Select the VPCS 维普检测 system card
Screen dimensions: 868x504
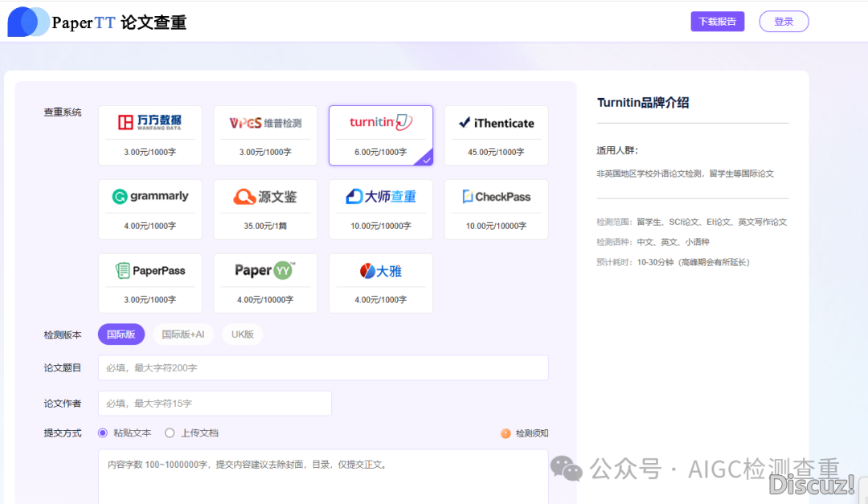point(265,135)
